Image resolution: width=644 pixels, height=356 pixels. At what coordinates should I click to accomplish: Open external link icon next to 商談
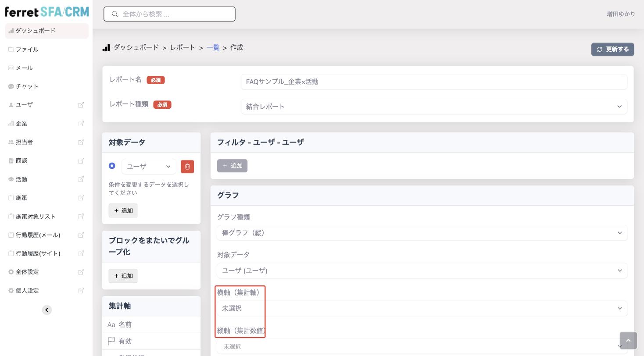pyautogui.click(x=81, y=160)
